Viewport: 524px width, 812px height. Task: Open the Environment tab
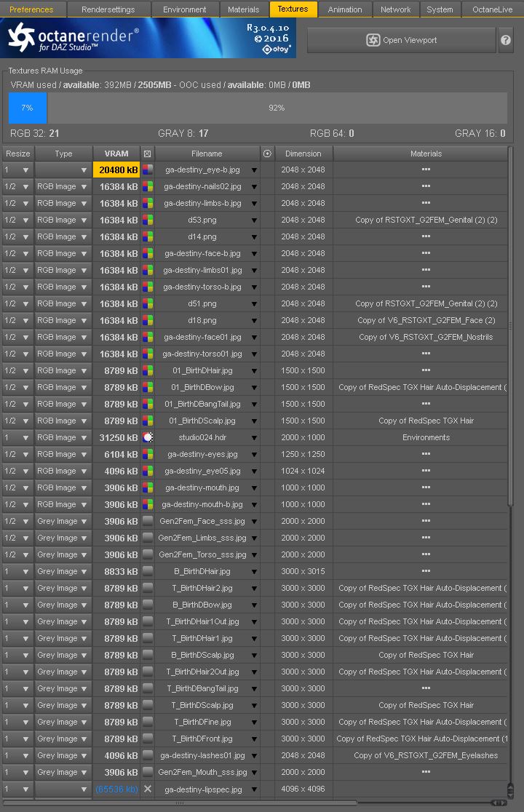tap(184, 9)
